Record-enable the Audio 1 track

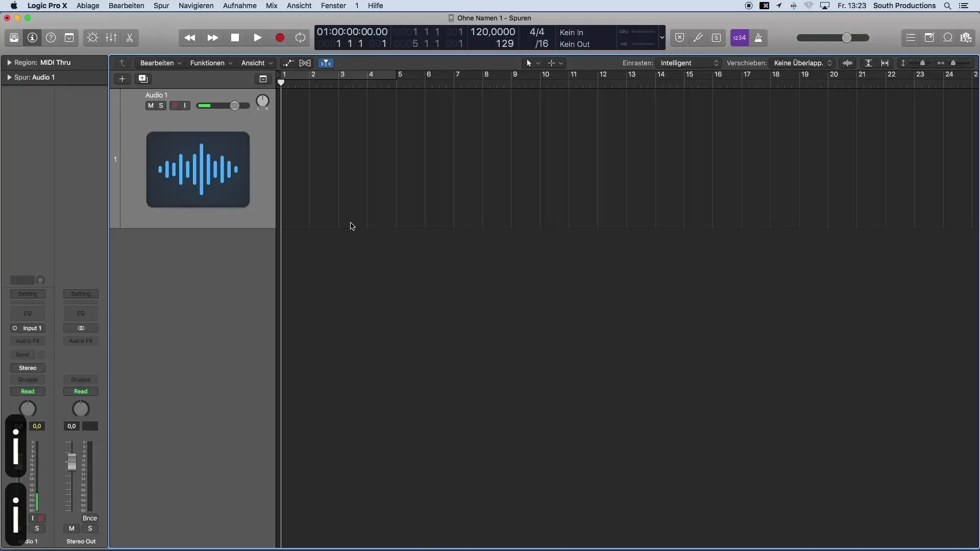coord(175,106)
